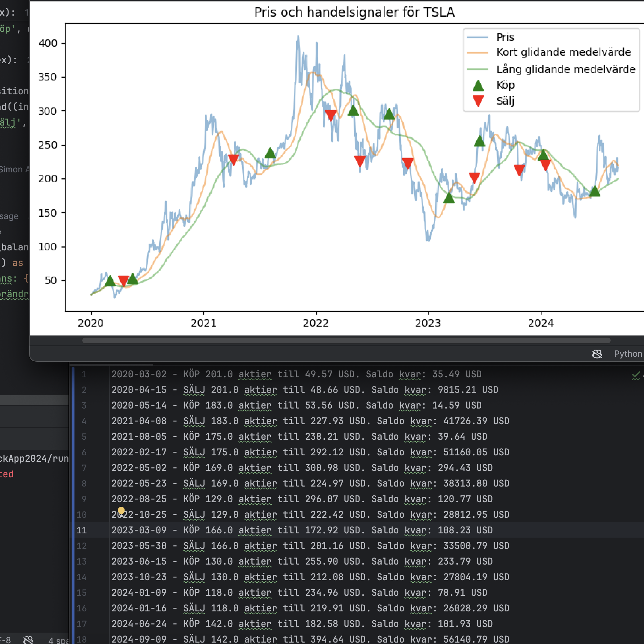The height and width of the screenshot is (644, 644).
Task: Click the y-axis value 400
Action: [x=48, y=43]
